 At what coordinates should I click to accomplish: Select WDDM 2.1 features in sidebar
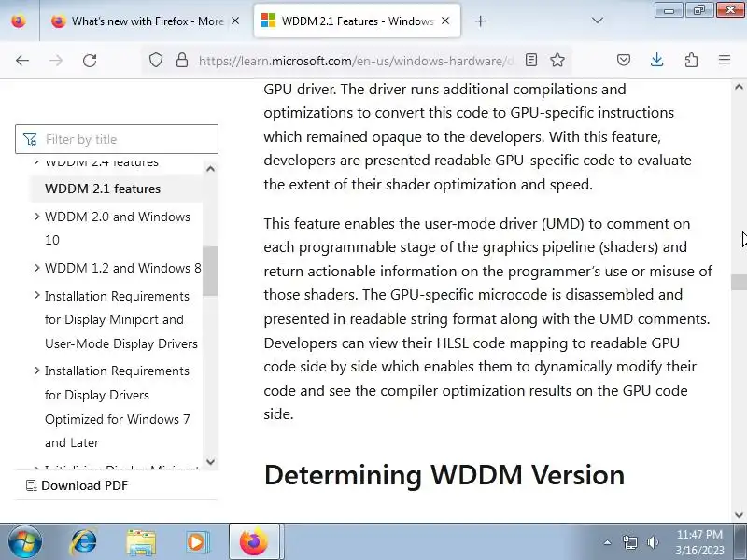point(103,189)
